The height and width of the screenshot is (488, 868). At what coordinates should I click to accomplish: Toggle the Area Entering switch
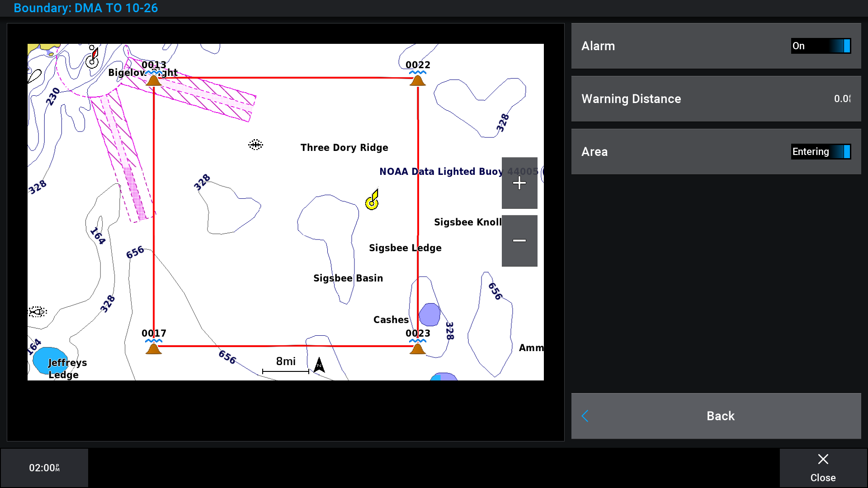point(821,152)
